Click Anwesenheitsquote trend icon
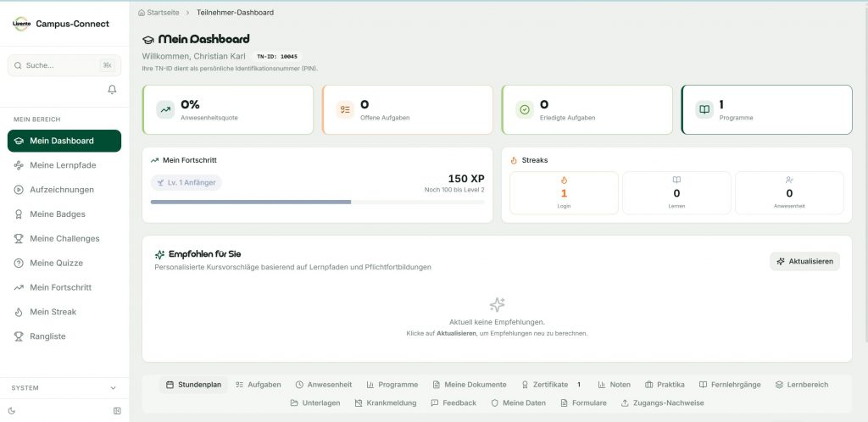 [165, 109]
